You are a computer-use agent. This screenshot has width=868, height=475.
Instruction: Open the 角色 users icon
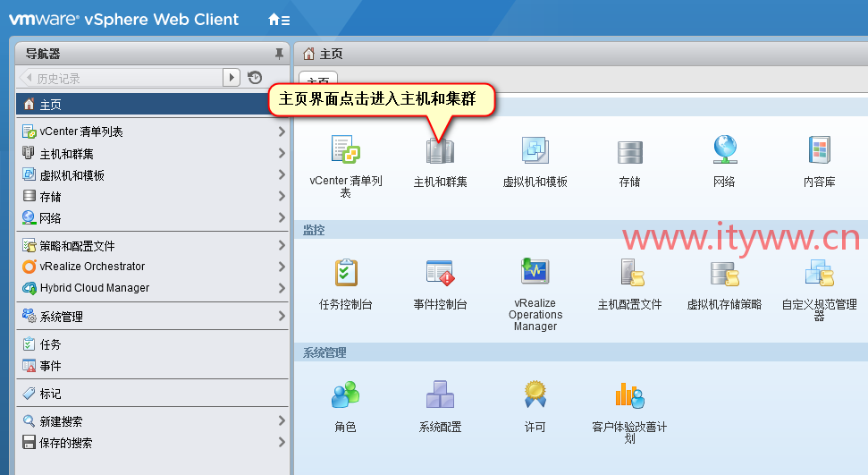click(x=345, y=394)
